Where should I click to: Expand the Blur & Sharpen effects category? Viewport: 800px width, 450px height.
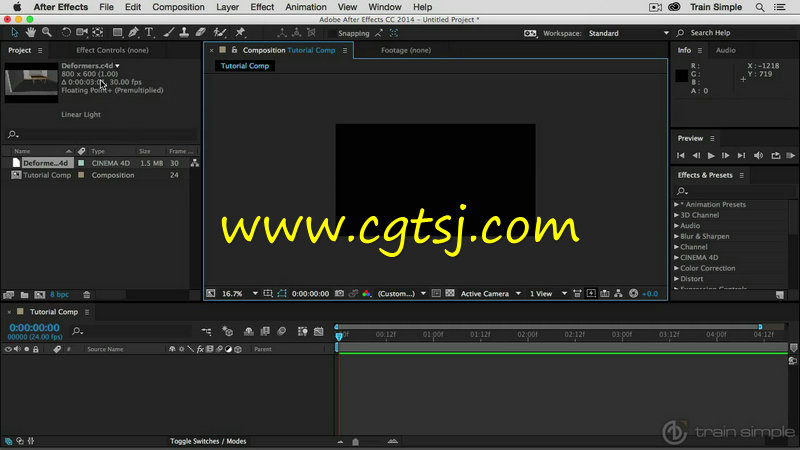click(677, 236)
